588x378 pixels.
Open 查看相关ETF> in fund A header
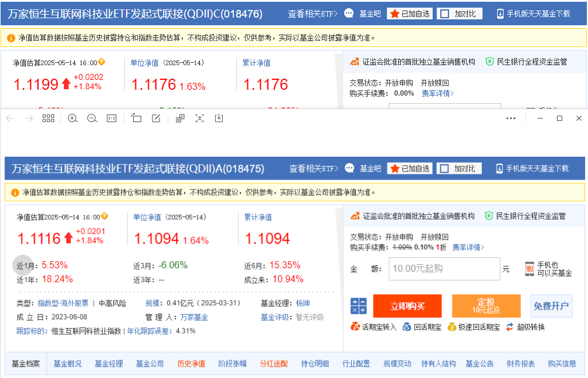[314, 168]
